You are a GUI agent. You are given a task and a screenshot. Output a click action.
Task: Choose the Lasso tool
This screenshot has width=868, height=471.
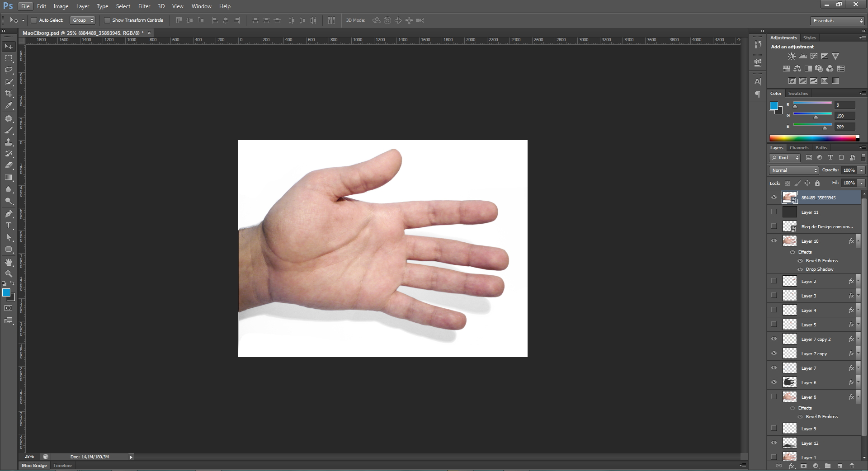[x=9, y=70]
